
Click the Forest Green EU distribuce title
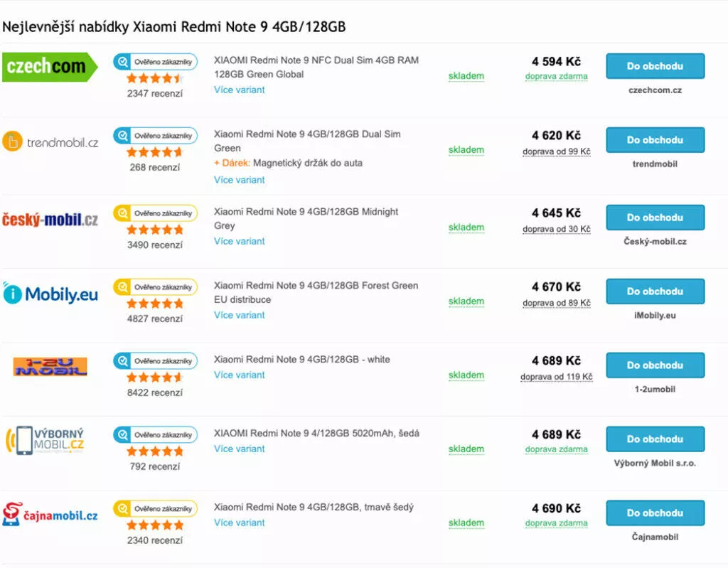(316, 293)
